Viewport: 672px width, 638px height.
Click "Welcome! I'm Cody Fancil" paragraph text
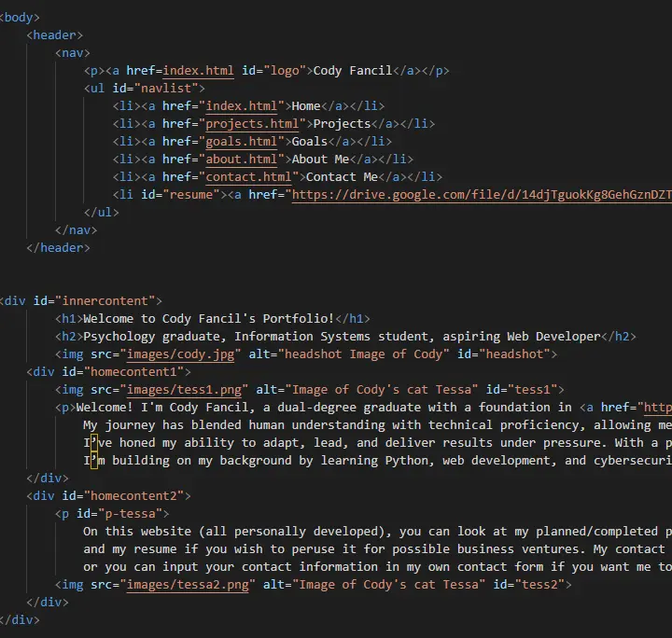[x=162, y=408]
